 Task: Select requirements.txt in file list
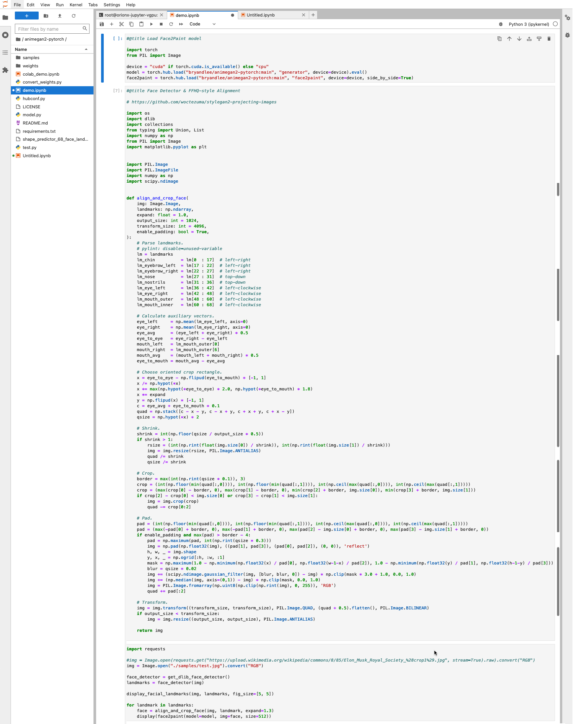coord(53,131)
